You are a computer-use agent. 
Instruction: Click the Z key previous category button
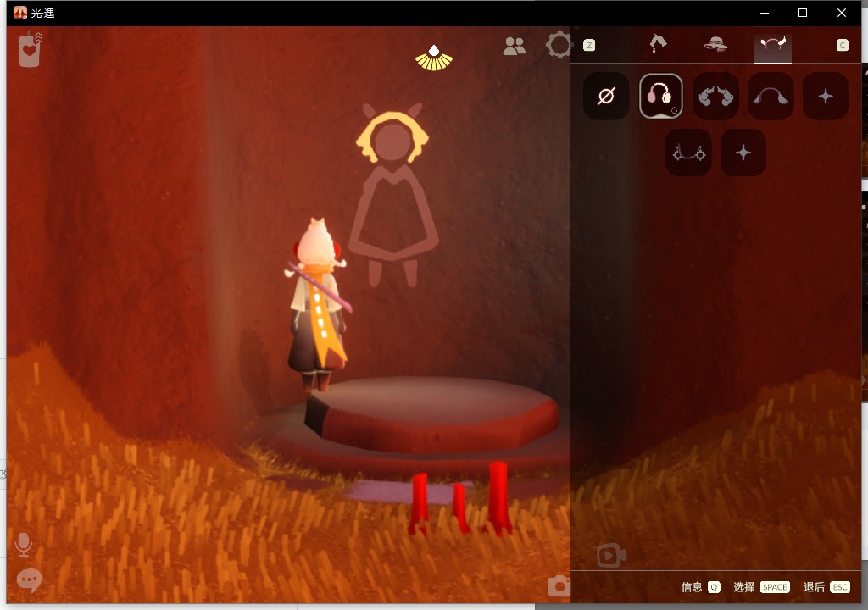(x=589, y=46)
